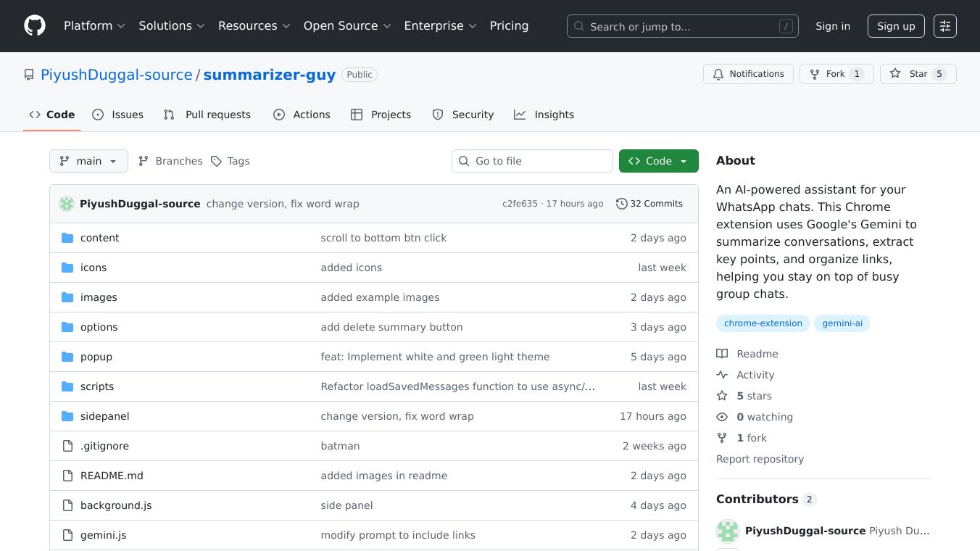Screen dimensions: 980x551
Task: Click the Tags icon link
Action: click(216, 161)
